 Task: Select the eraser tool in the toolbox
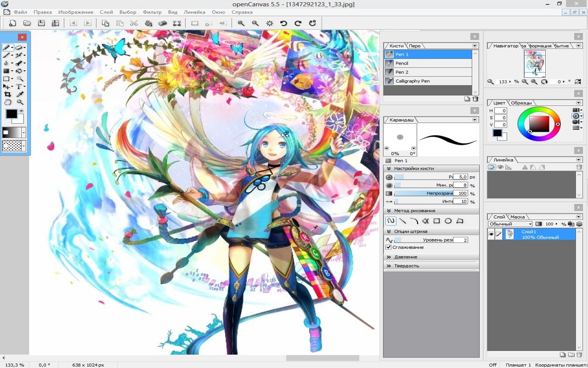coord(19,47)
